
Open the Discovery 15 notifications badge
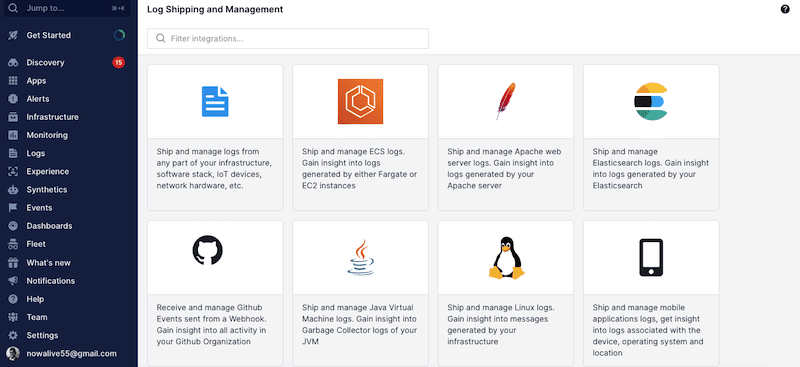click(118, 62)
